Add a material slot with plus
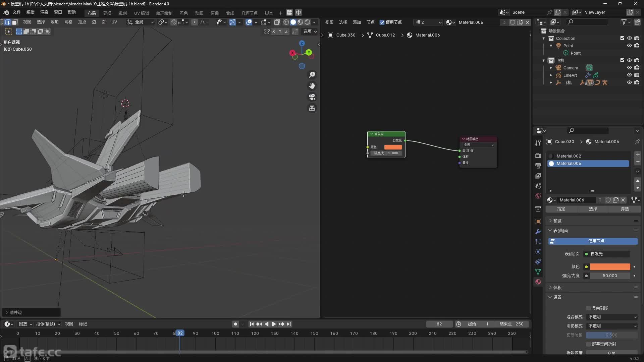 (x=638, y=155)
